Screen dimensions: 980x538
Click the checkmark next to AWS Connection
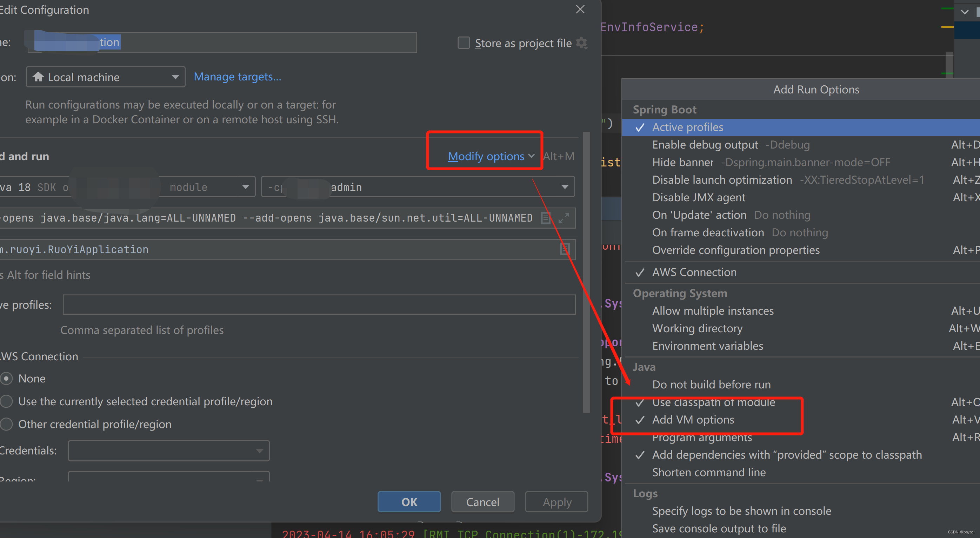pos(640,273)
